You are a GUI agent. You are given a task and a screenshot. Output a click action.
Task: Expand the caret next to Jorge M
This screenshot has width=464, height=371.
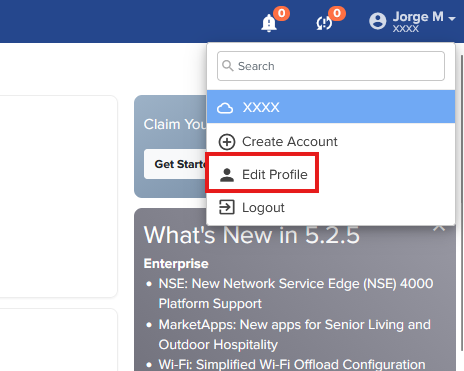click(452, 19)
